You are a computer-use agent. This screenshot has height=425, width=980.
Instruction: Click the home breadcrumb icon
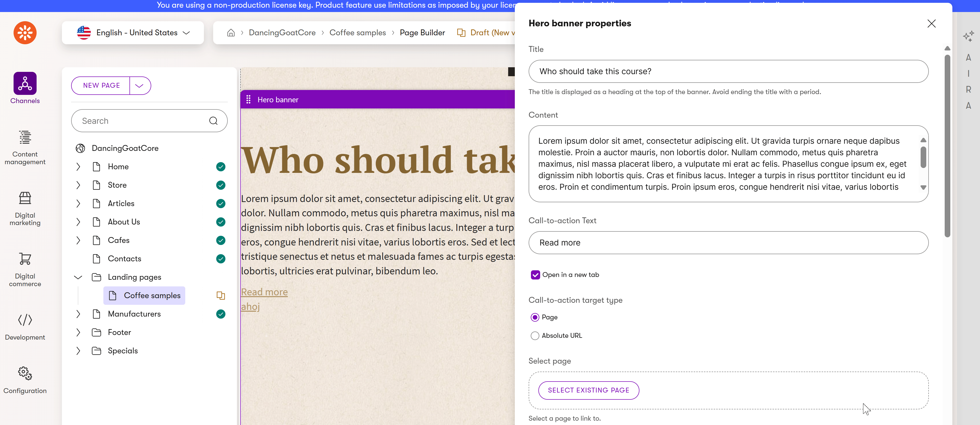(231, 33)
